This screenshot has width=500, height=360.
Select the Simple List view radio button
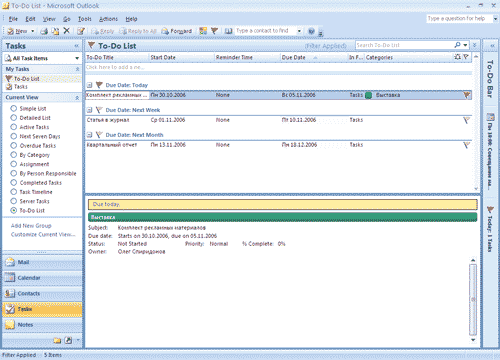(14, 108)
